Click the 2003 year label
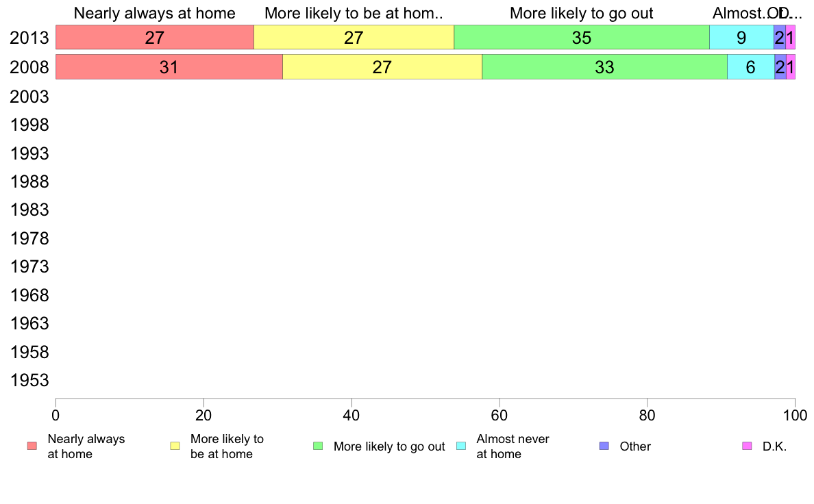The width and height of the screenshot is (814, 504). [29, 97]
